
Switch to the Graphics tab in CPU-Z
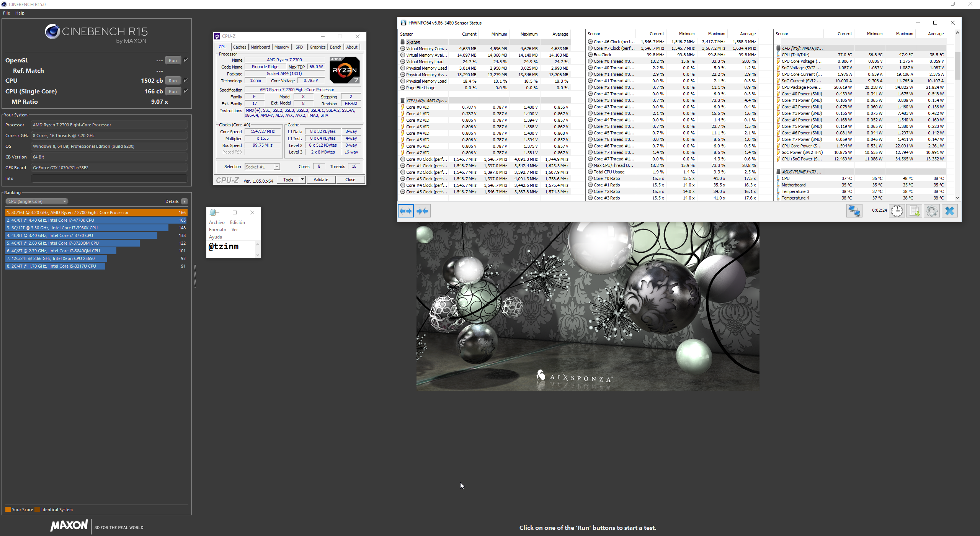click(318, 47)
